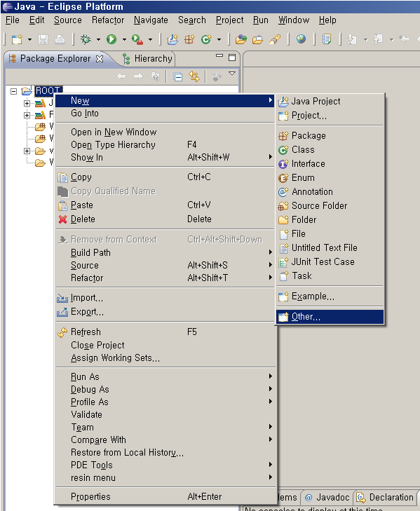Open the Refactor menu in menu bar
The height and width of the screenshot is (511, 420).
click(x=108, y=20)
